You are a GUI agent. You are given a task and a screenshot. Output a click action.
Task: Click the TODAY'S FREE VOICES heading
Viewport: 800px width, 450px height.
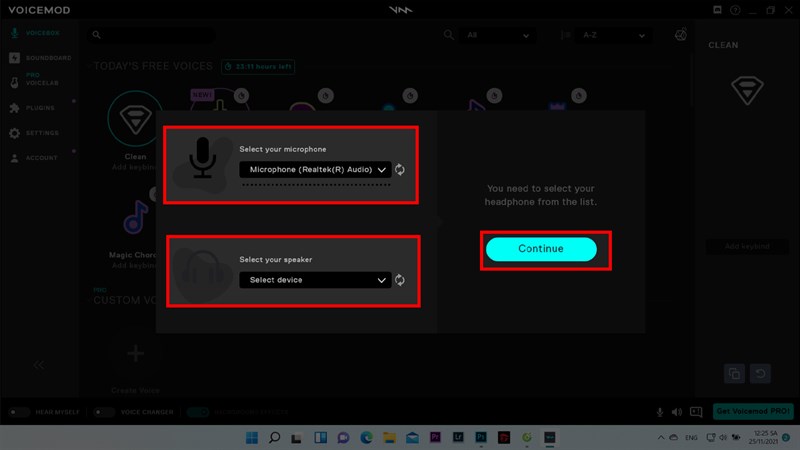pos(153,66)
